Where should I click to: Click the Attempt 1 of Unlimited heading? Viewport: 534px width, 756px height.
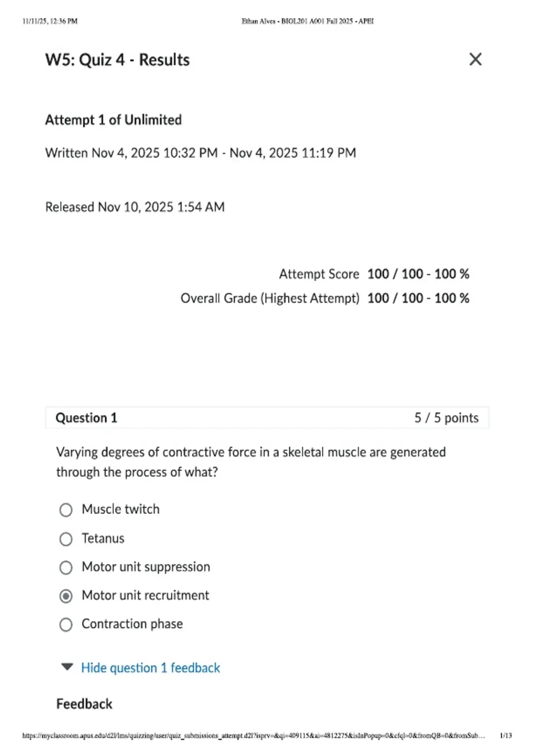[x=113, y=120]
